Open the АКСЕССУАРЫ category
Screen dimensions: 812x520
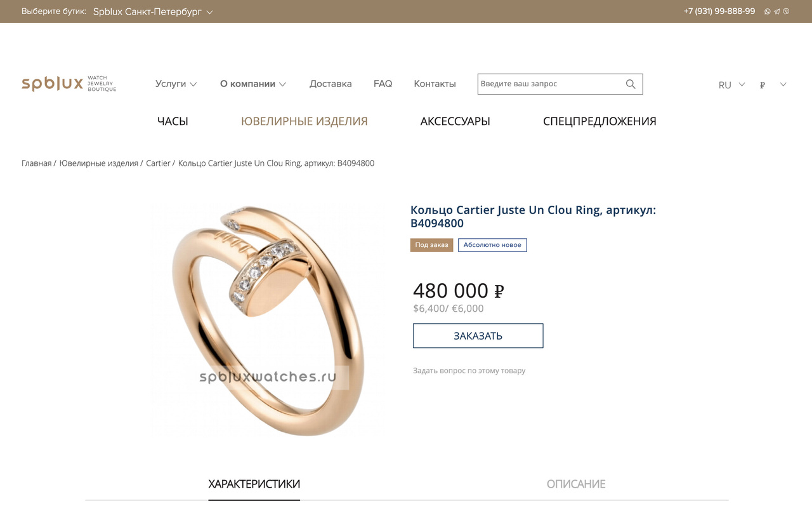pyautogui.click(x=455, y=121)
